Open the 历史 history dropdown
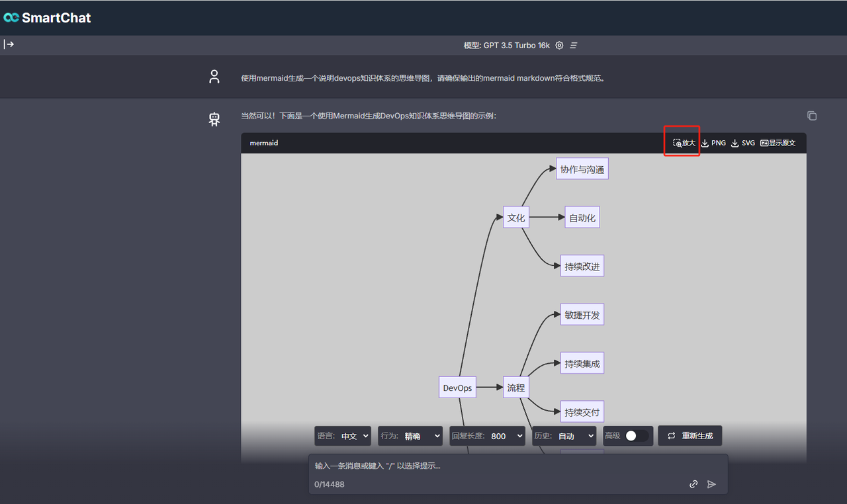The width and height of the screenshot is (847, 504). point(564,436)
